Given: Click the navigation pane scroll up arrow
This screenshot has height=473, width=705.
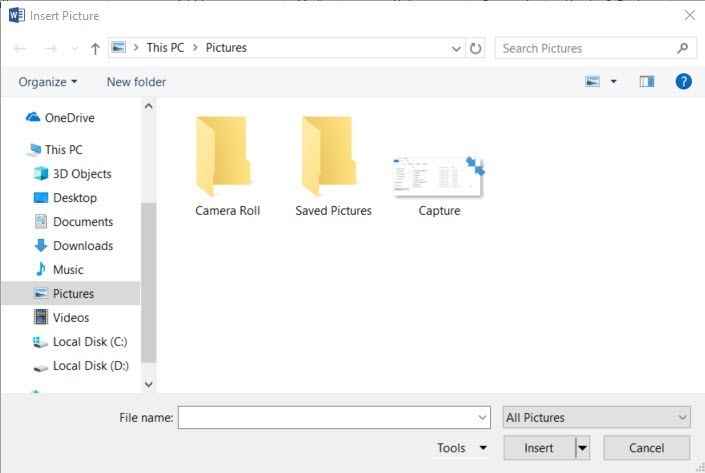Looking at the screenshot, I should 149,106.
